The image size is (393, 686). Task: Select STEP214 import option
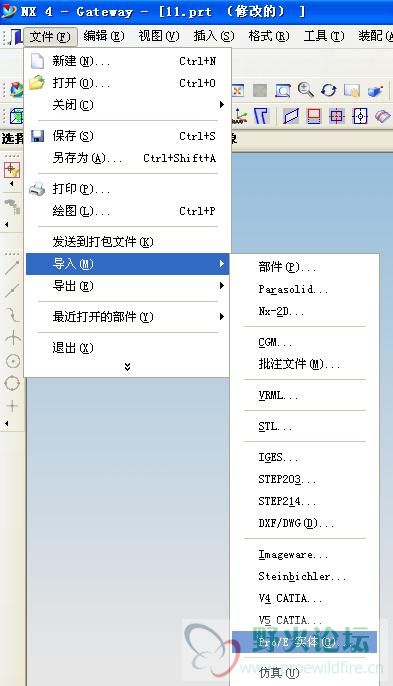[x=304, y=501]
